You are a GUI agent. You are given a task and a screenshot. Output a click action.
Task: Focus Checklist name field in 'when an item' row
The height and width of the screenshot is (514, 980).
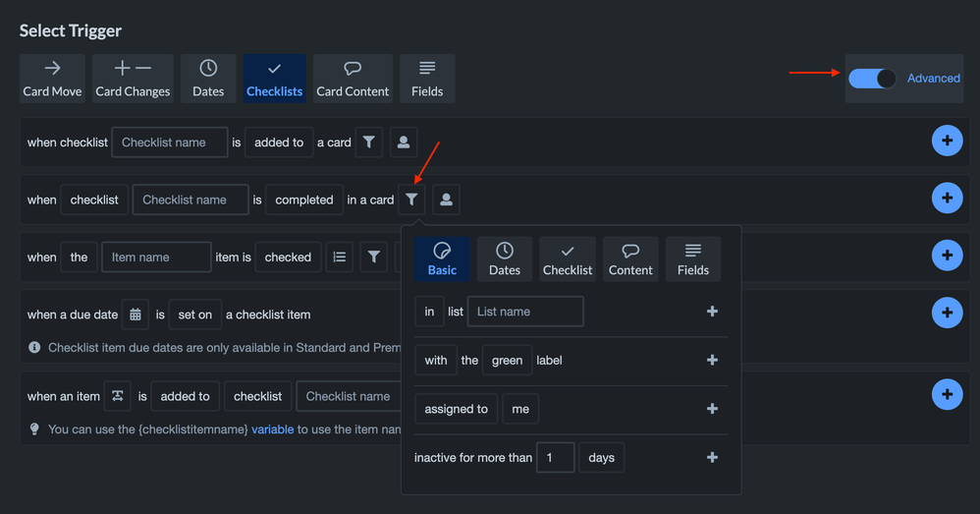pyautogui.click(x=349, y=396)
